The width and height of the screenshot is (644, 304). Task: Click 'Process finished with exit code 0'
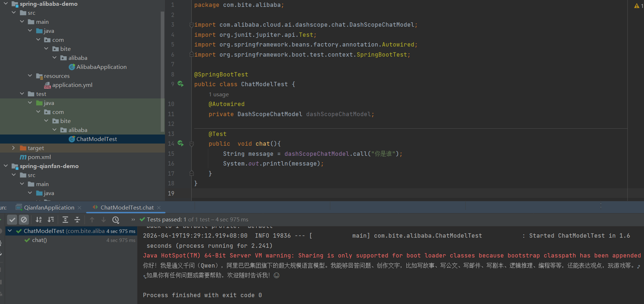(x=203, y=295)
